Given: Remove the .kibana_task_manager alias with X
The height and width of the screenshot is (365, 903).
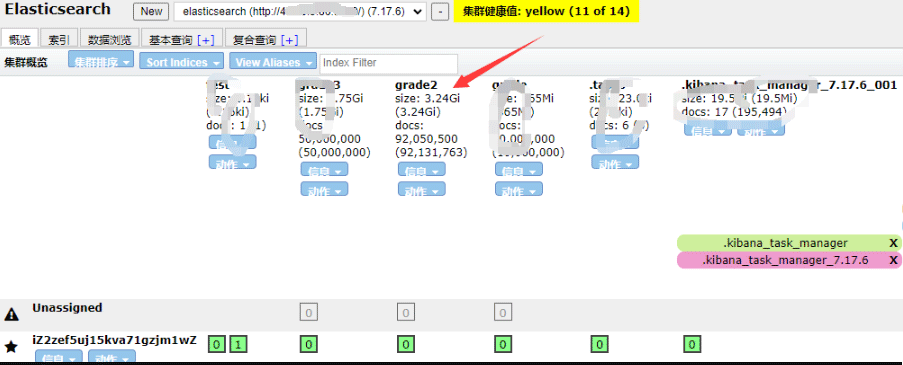Looking at the screenshot, I should point(893,243).
